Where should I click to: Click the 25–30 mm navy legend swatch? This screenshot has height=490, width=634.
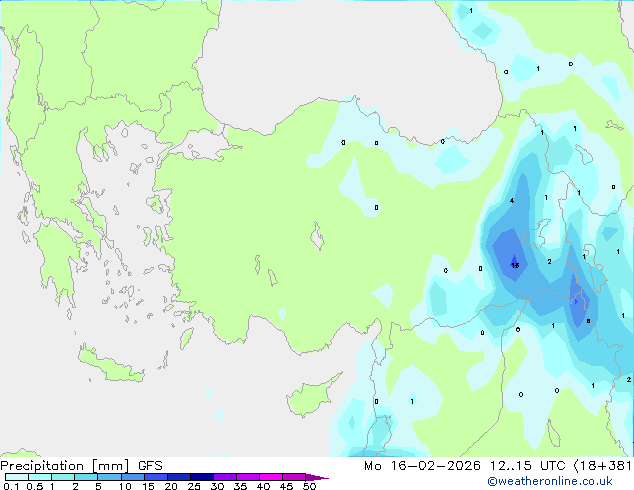click(202, 477)
